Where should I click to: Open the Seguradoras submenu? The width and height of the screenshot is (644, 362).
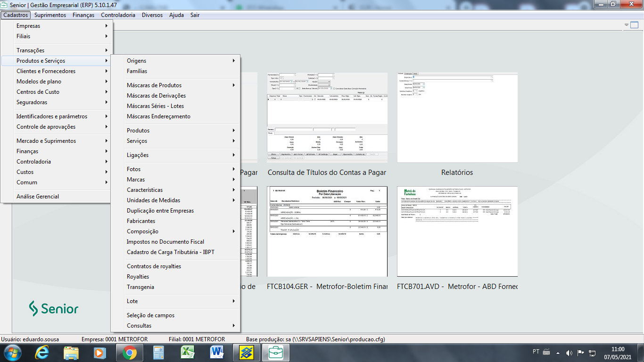tap(57, 102)
